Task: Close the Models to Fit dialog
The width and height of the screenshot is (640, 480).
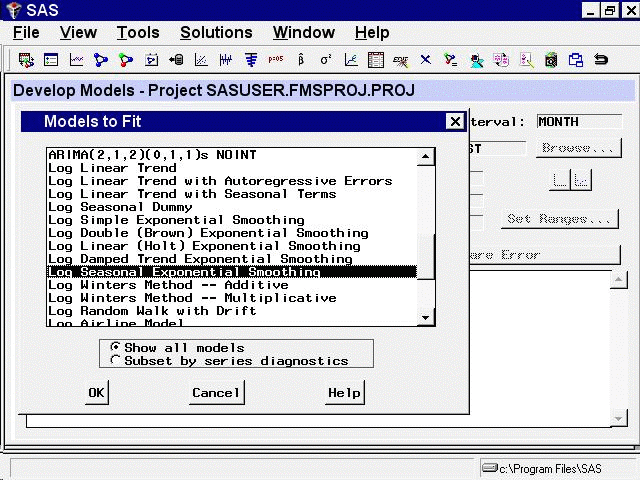Action: [454, 122]
